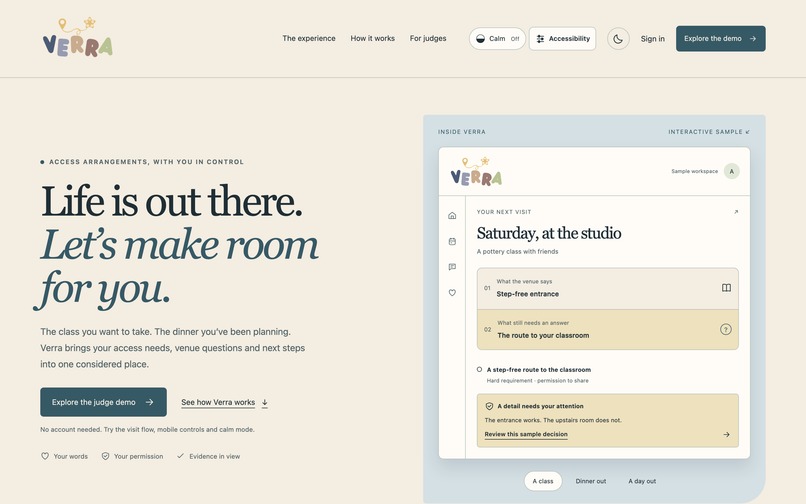Select the heart icon in sample sidebar

tap(452, 293)
